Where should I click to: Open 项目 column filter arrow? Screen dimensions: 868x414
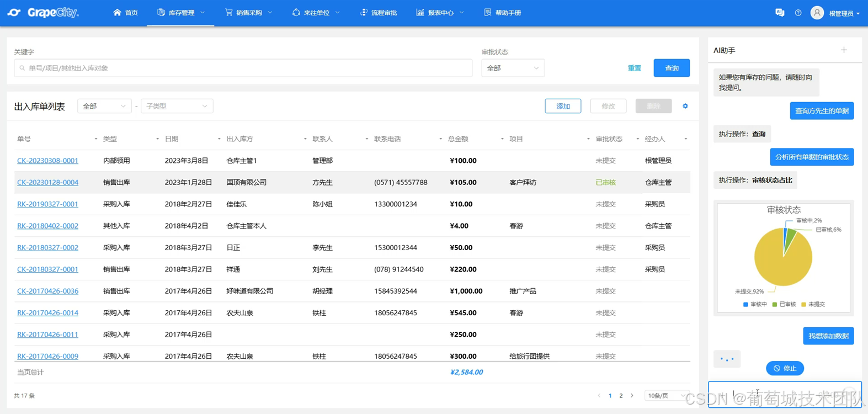tap(588, 139)
